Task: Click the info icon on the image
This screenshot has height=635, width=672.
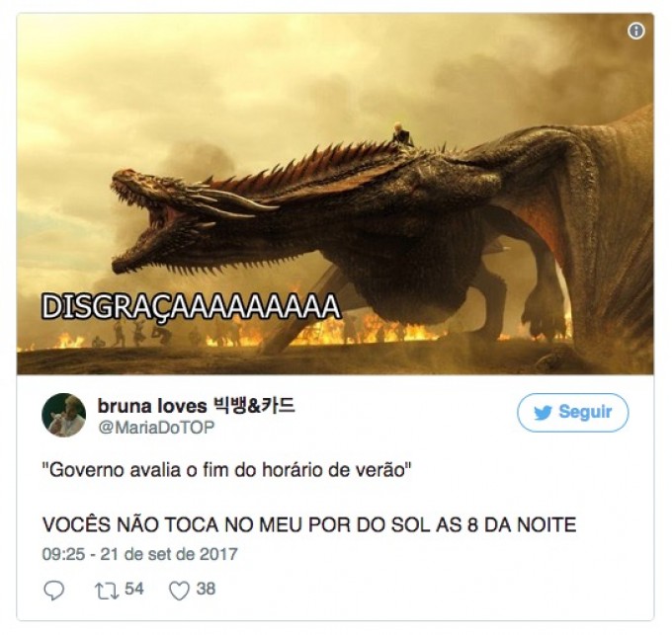Action: click(x=636, y=31)
